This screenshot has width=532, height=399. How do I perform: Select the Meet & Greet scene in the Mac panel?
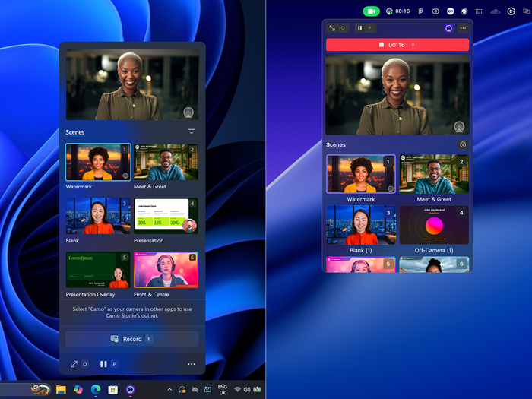[x=434, y=174]
